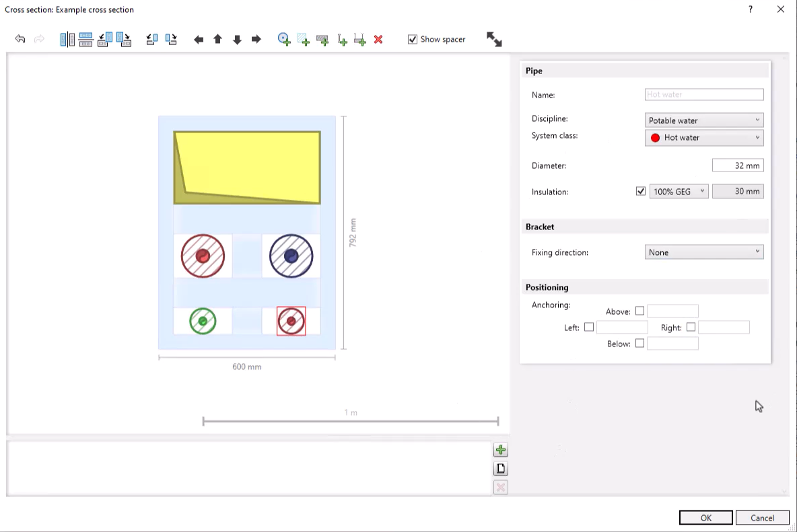Image resolution: width=797 pixels, height=532 pixels.
Task: Click the move right arrow icon
Action: [256, 40]
